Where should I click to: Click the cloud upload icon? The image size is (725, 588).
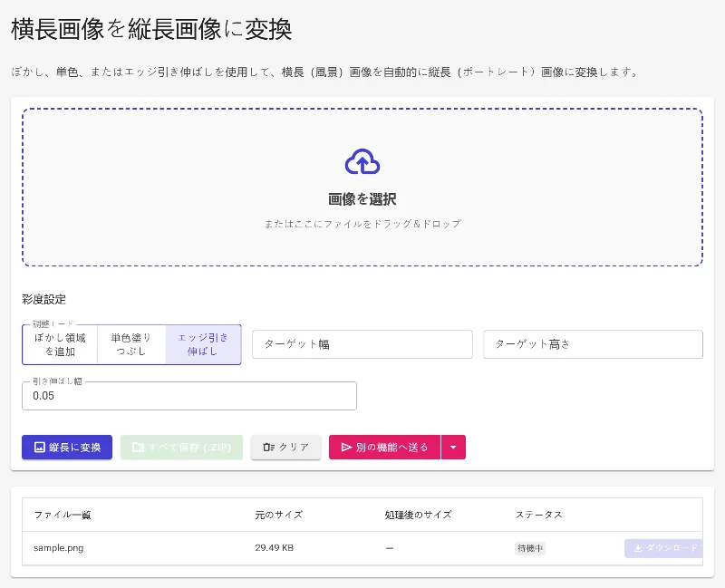coord(362,162)
